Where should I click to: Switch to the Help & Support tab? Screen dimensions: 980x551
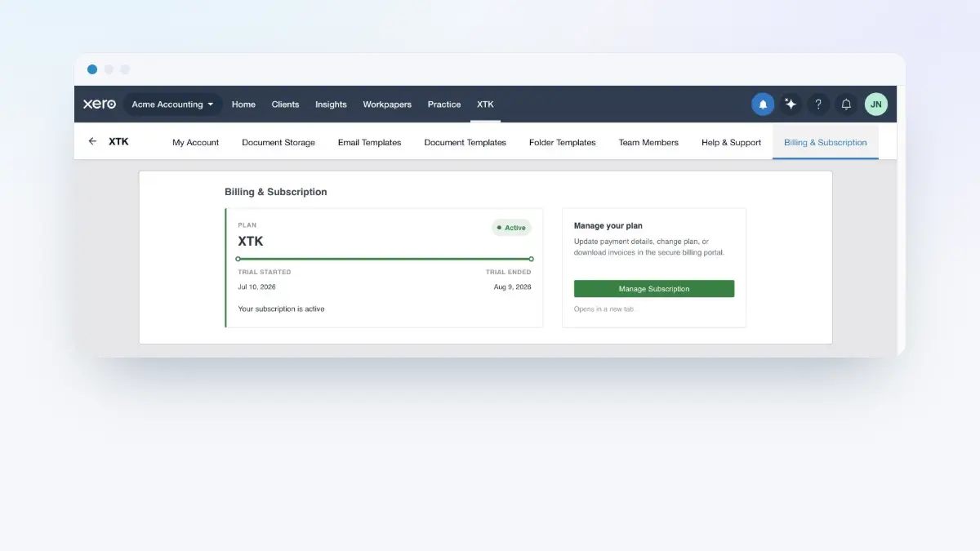731,142
